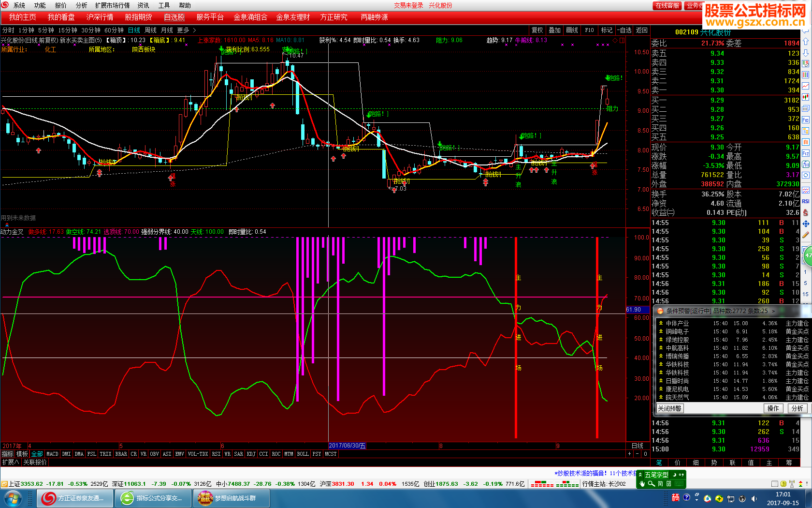Open the multi-column table grid icon
The image size is (812, 508).
[x=806, y=75]
